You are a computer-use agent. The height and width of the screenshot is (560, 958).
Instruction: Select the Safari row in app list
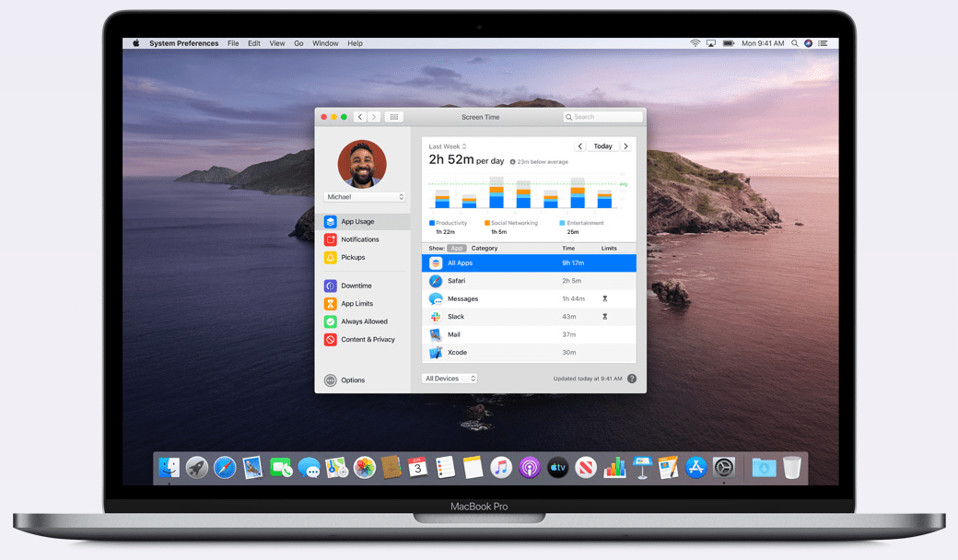click(x=529, y=281)
